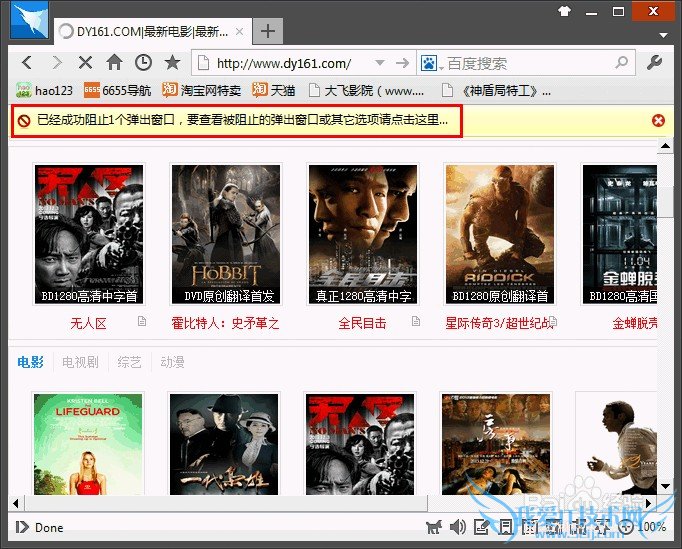Open the Hobbit movie poster thumbnail
Screen dimensions: 682x549
point(225,234)
